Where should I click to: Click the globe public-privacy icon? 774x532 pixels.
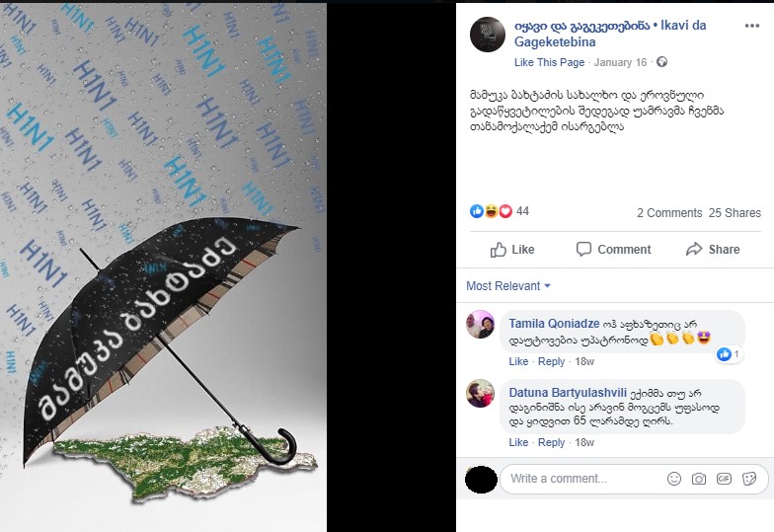coord(661,61)
